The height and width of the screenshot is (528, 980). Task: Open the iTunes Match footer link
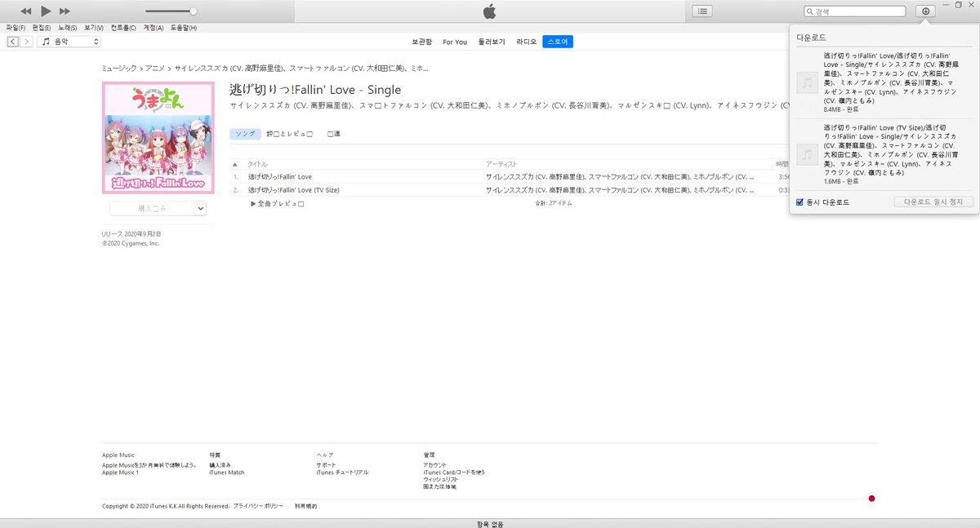pyautogui.click(x=227, y=473)
